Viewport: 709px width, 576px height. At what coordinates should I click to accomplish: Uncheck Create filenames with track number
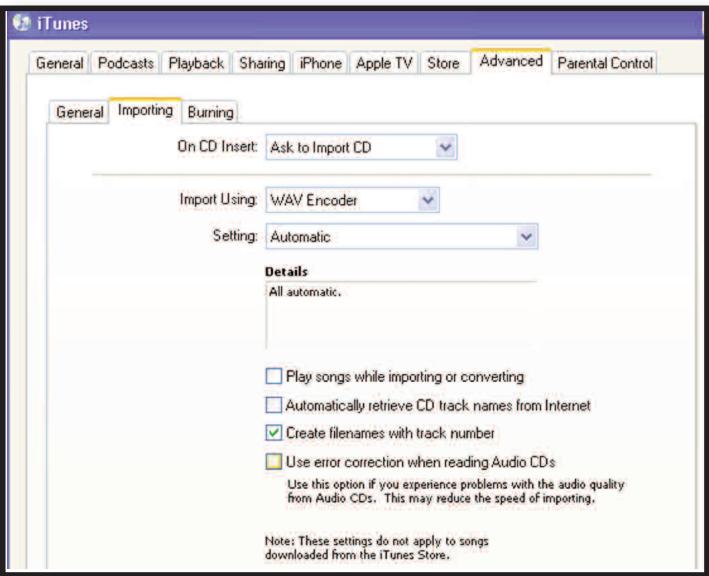[274, 433]
